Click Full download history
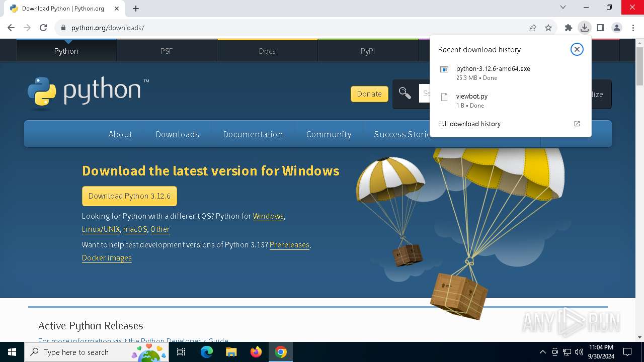The width and height of the screenshot is (644, 362). pos(469,124)
